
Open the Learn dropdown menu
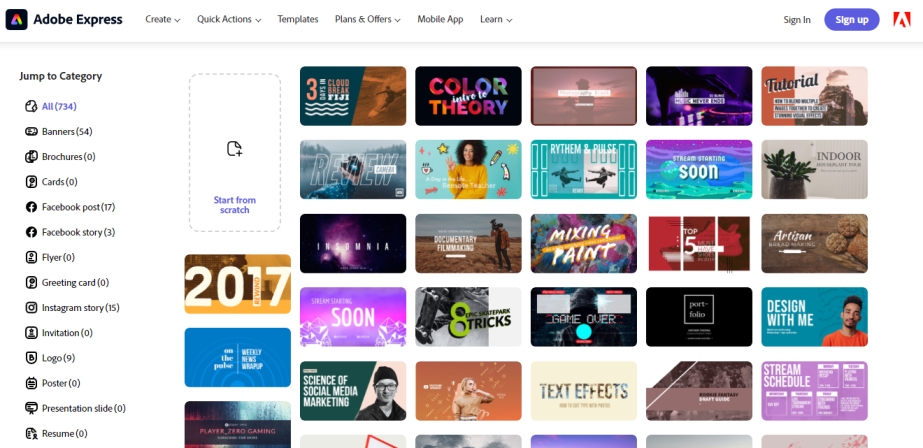[496, 19]
